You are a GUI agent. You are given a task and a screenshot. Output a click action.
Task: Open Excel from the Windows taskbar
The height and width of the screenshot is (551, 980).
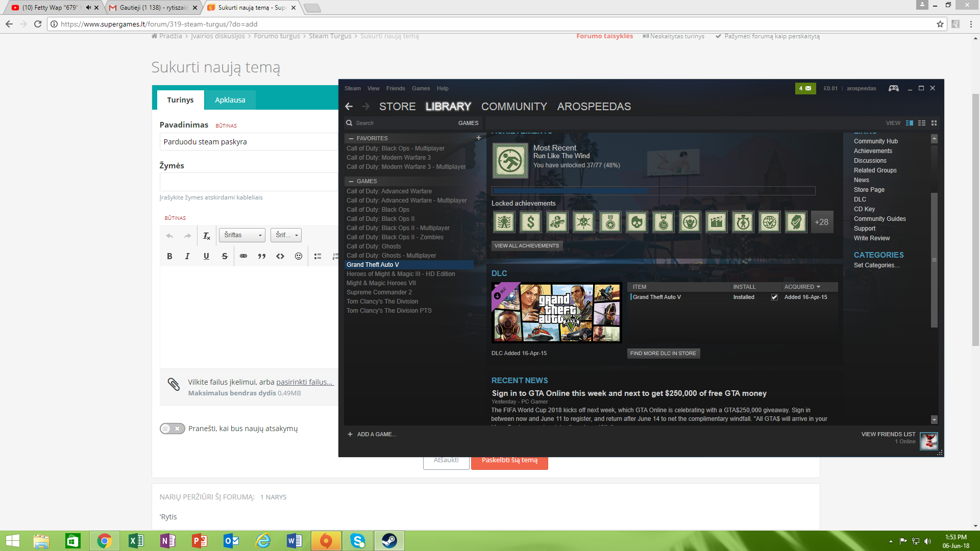coord(136,541)
